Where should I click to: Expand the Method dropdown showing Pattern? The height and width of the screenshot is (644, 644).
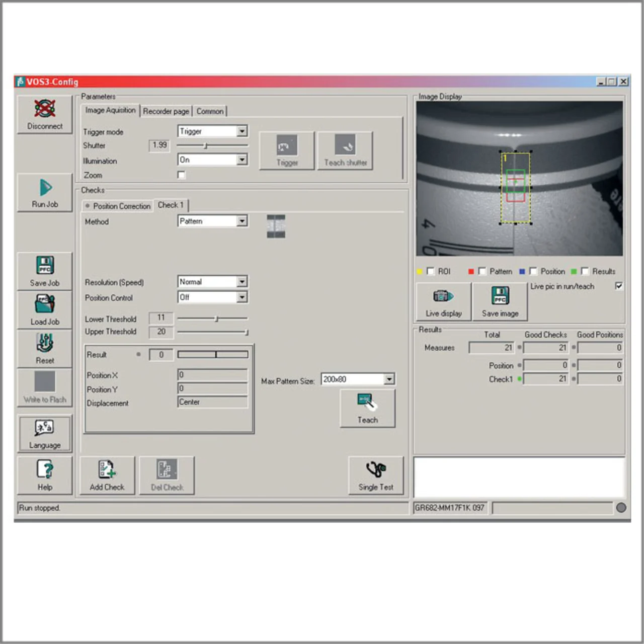coord(242,221)
